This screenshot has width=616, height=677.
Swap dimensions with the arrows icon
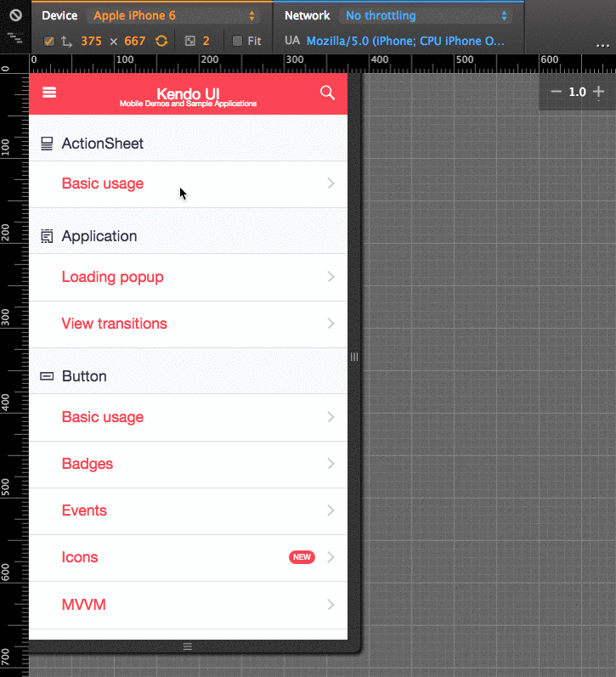tap(66, 42)
